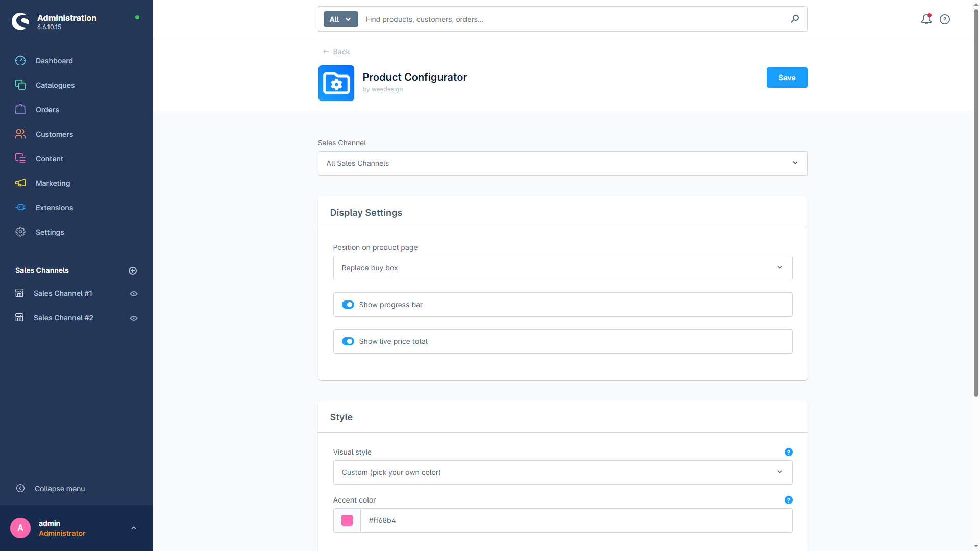Click the Settings gear icon
The width and height of the screenshot is (980, 551).
[20, 232]
